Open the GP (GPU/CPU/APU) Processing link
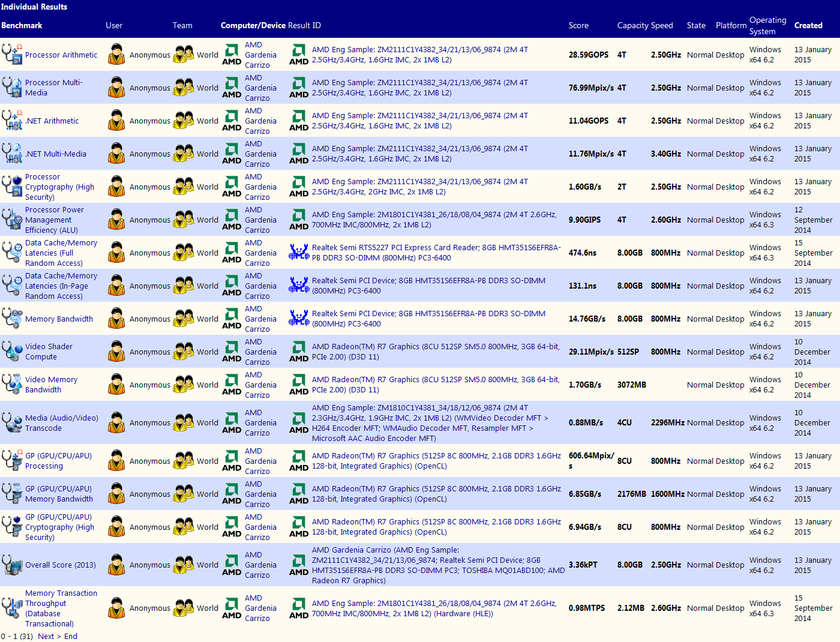840x642 pixels. coord(58,461)
